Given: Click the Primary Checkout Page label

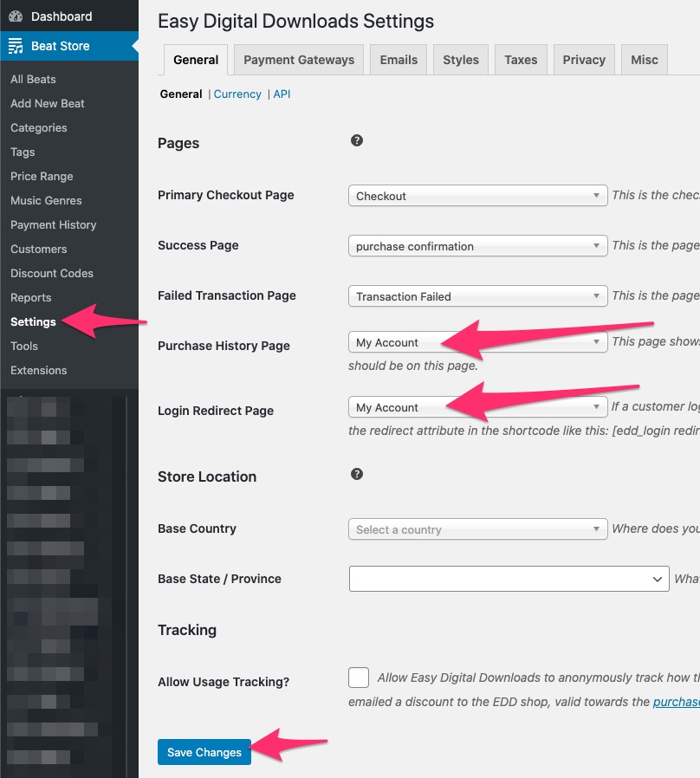Looking at the screenshot, I should tap(226, 196).
